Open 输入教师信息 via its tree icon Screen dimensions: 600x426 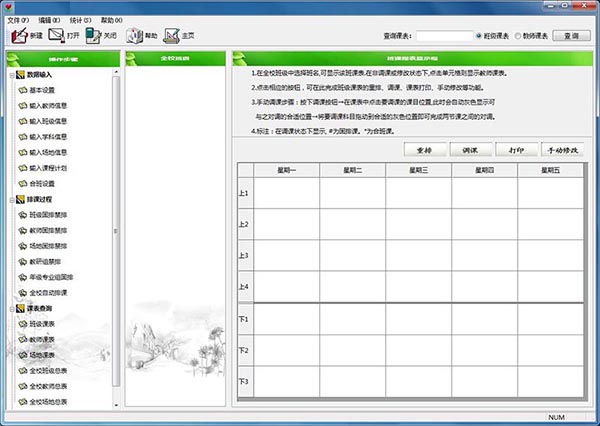23,106
